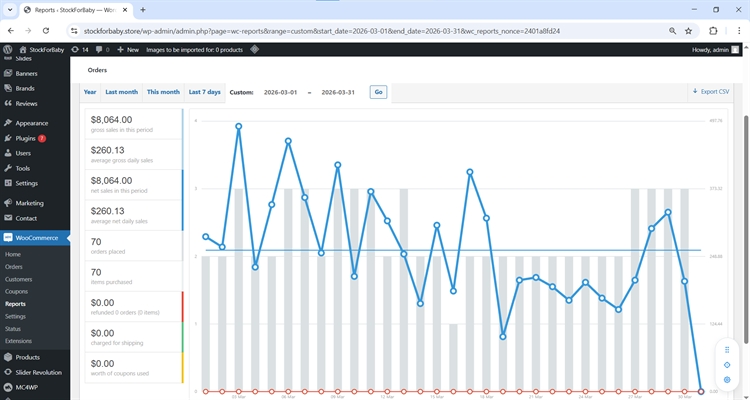Toggle average net daily sales series
This screenshot has width=750, height=400.
[x=134, y=215]
